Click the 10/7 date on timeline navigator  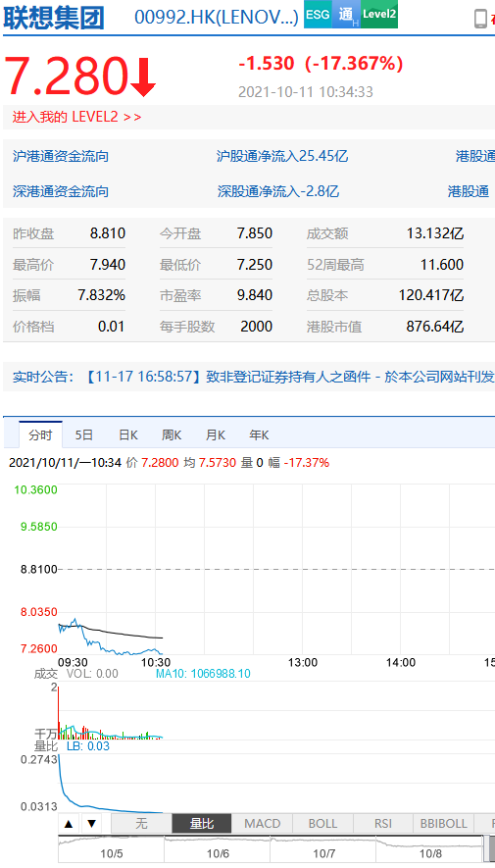click(324, 853)
